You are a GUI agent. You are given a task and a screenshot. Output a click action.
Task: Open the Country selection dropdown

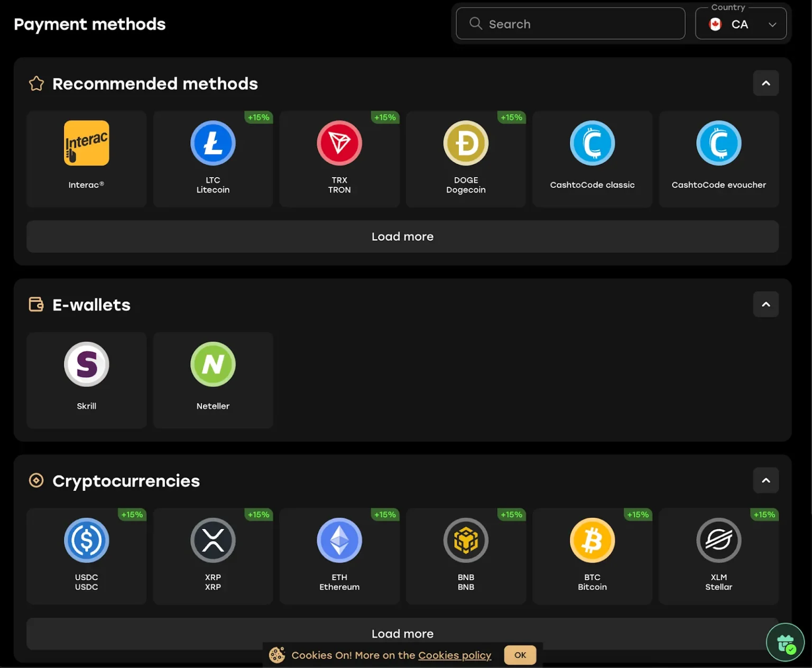(741, 23)
